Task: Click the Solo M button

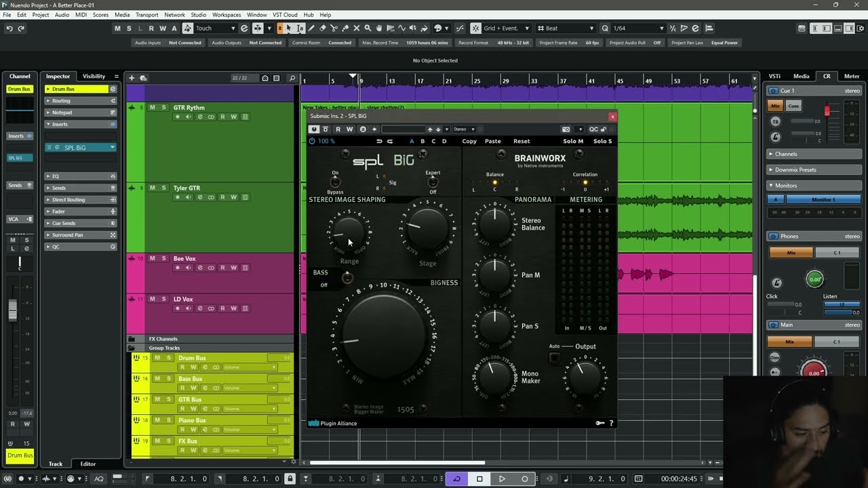Action: coord(573,142)
